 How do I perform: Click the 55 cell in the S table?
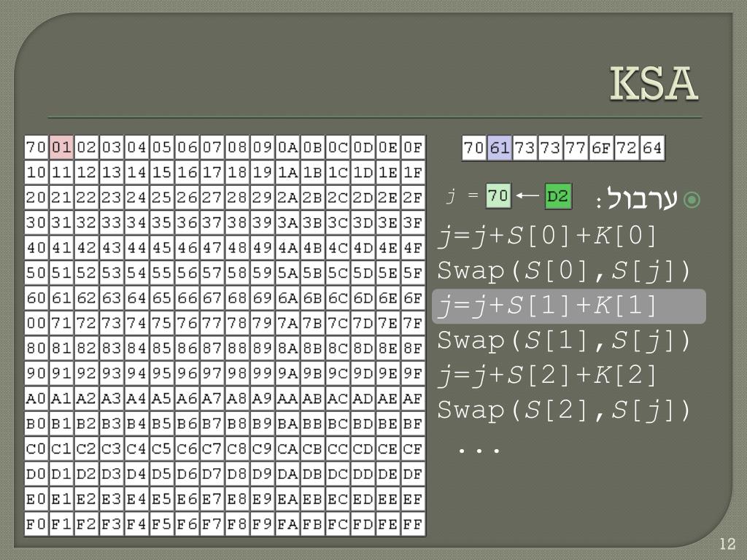coord(161,273)
